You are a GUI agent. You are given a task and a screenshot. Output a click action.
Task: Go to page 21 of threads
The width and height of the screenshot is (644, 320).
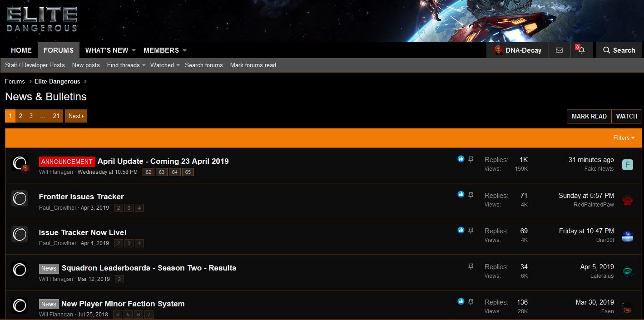(x=56, y=116)
